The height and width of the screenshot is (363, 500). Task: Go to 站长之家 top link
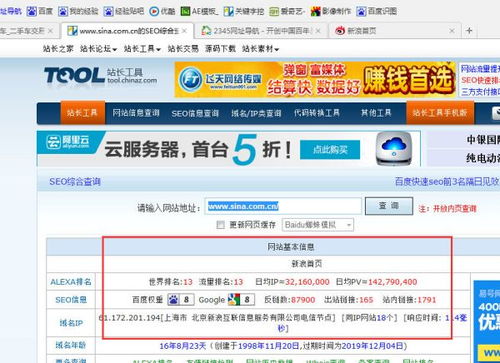click(58, 49)
